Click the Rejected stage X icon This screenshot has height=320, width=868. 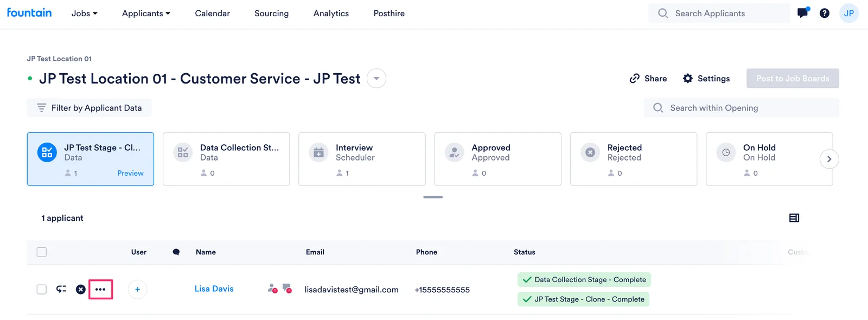coord(590,152)
